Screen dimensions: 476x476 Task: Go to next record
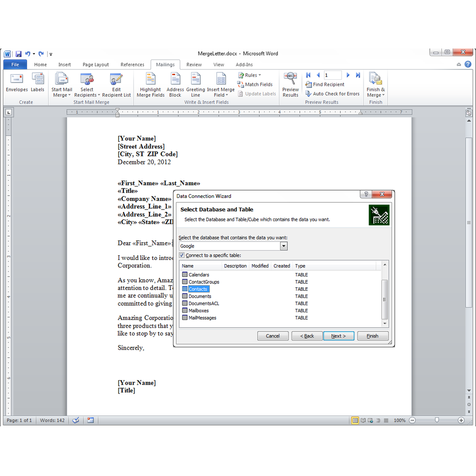tap(348, 75)
